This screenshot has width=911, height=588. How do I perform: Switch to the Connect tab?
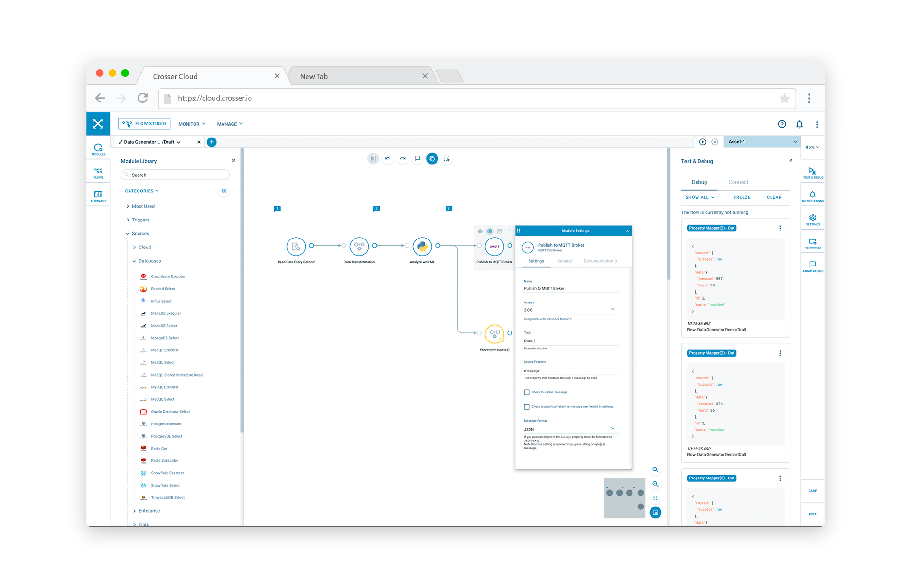click(738, 182)
